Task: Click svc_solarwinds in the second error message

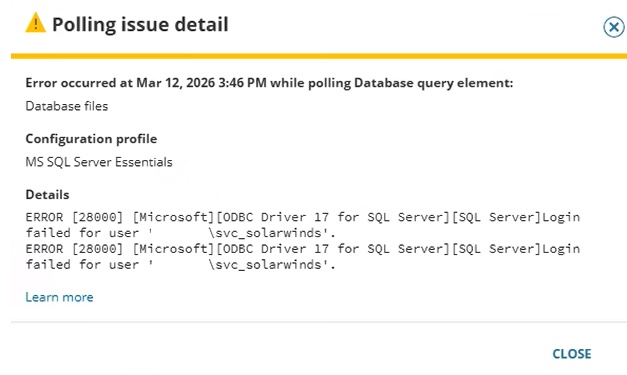Action: 268,265
